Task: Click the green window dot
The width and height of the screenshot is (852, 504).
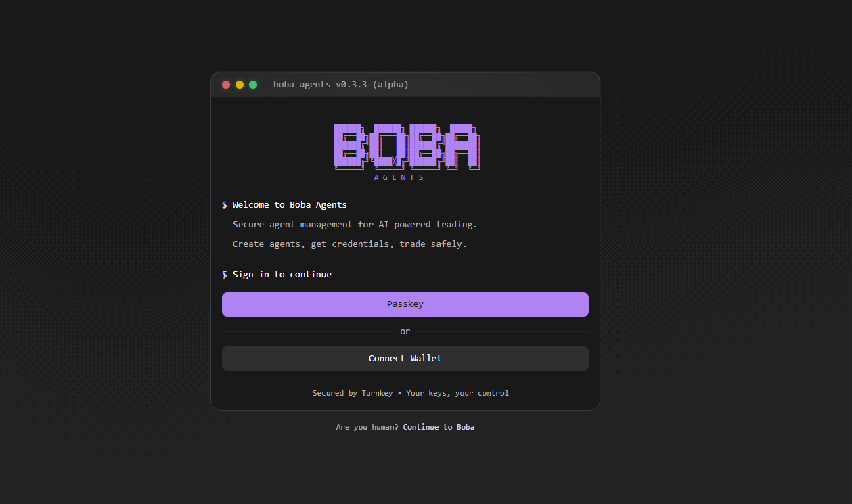Action: pos(253,85)
